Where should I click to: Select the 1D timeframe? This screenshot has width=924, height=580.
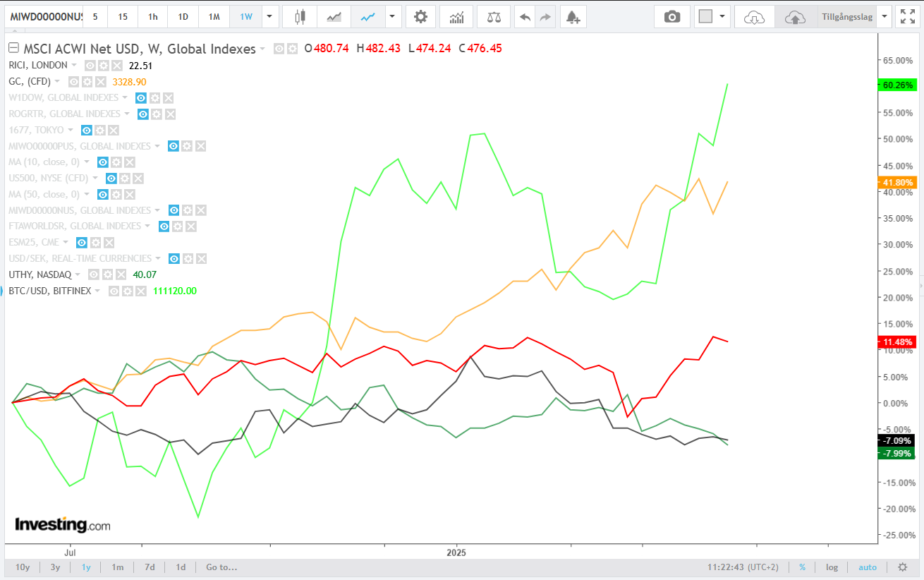183,16
